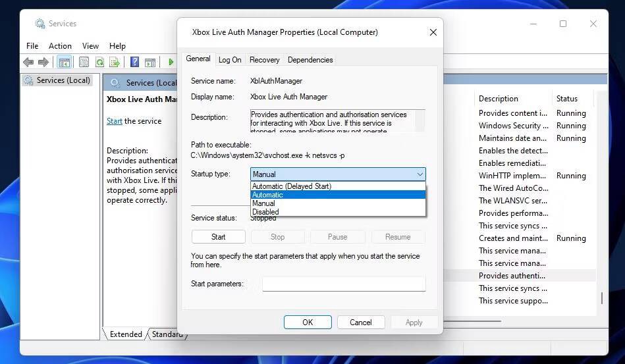Select the 'Provides content i...' service row

coord(513,113)
